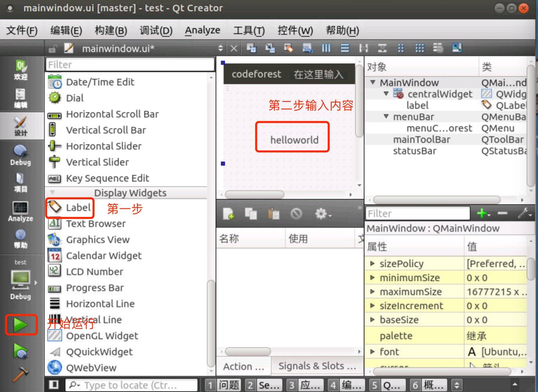This screenshot has height=392, width=538.
Task: Remove dynamic property with minus button
Action: 502,213
